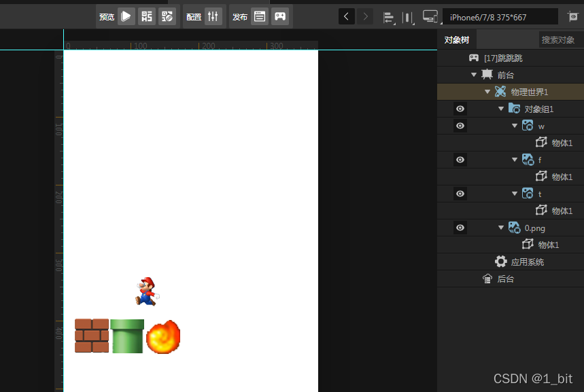Toggle visibility of object t
Image resolution: width=584 pixels, height=392 pixels.
click(460, 194)
